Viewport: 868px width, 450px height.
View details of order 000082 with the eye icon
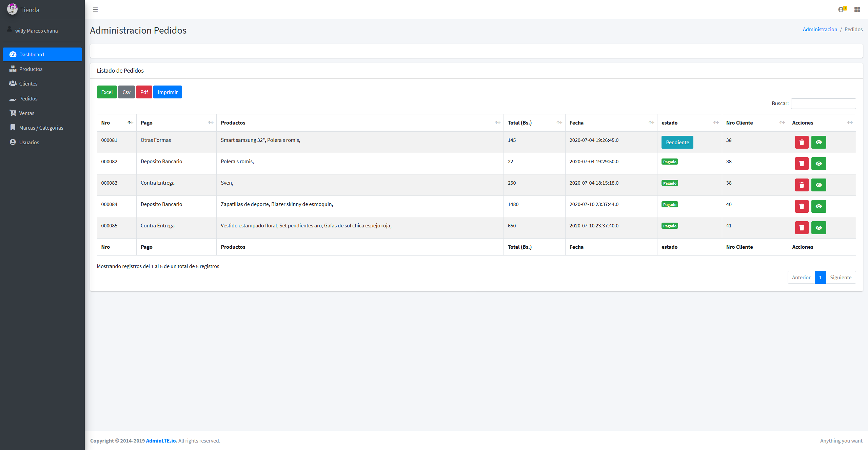coord(819,163)
